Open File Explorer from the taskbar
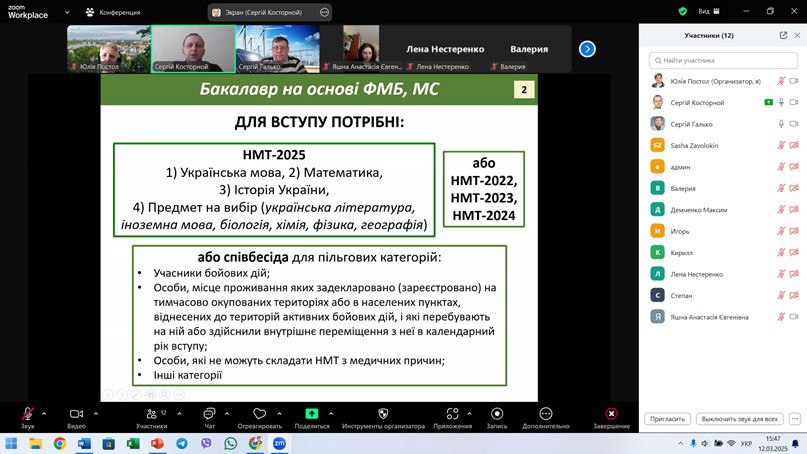Image resolution: width=807 pixels, height=454 pixels. point(36,443)
